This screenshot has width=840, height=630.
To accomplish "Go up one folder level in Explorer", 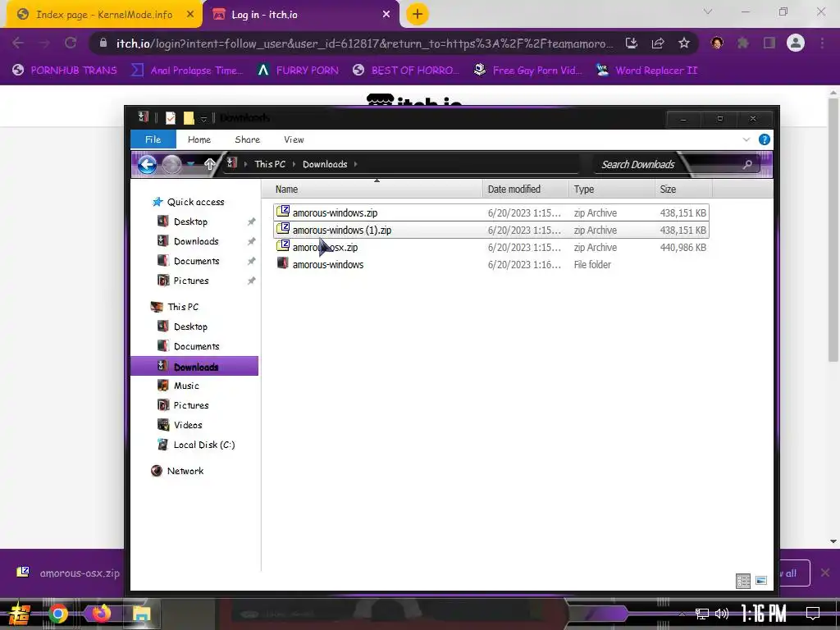I will pos(209,164).
